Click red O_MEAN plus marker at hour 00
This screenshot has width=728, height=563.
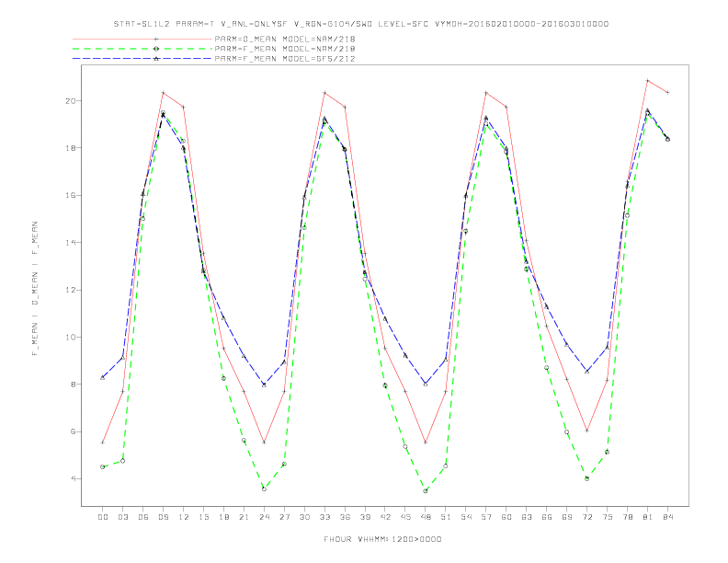(x=103, y=442)
